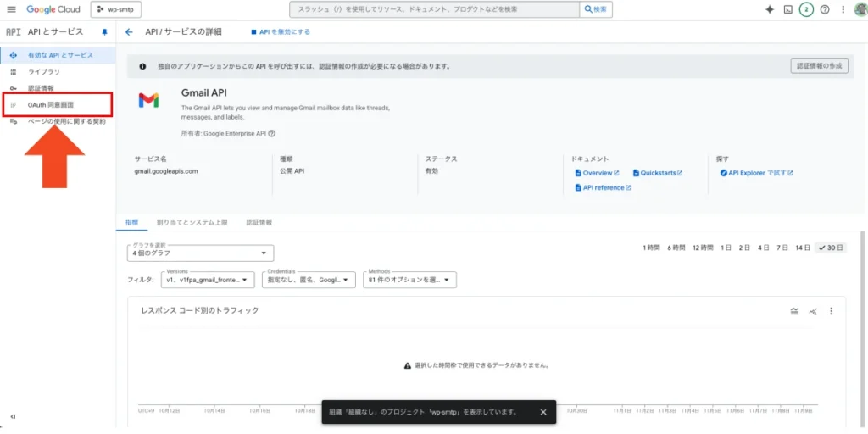The width and height of the screenshot is (868, 434).
Task: Open the help question mark icon
Action: [824, 9]
